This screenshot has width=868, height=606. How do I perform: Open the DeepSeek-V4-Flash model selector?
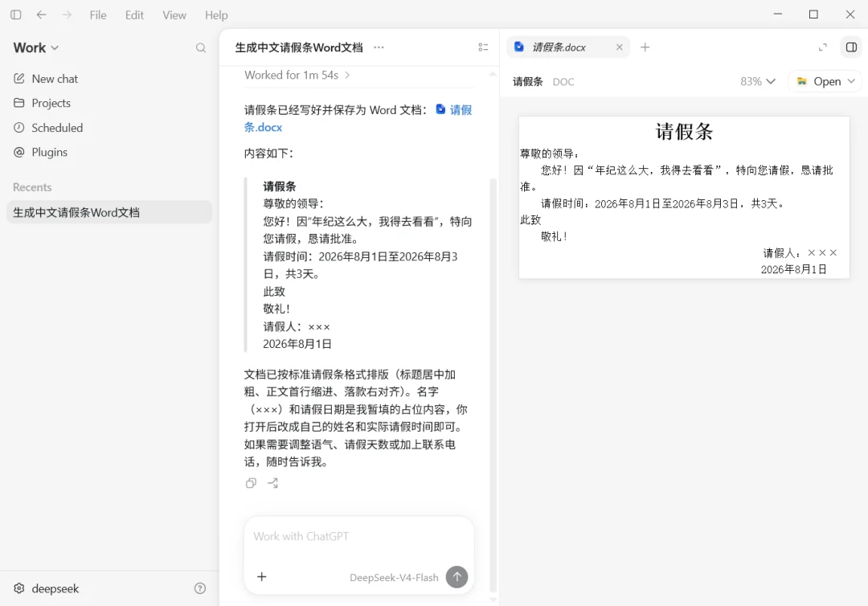(394, 577)
